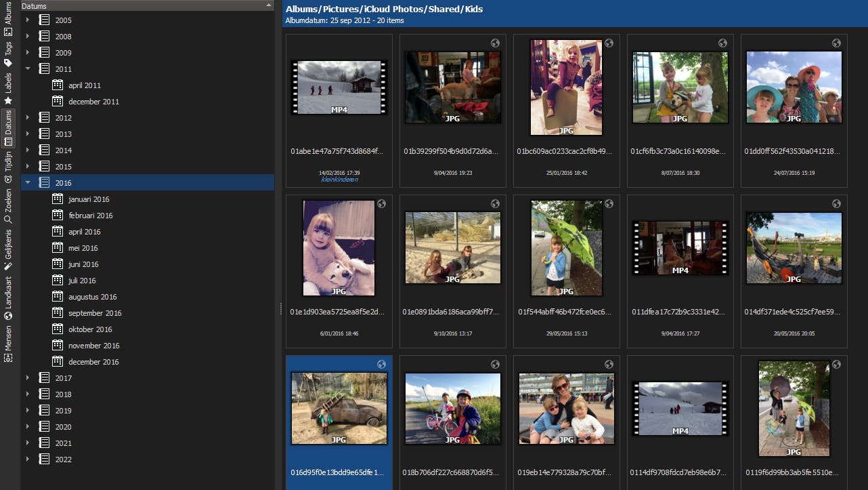Click the panel splitter handle
Screen dimensions: 868x490
click(280, 308)
